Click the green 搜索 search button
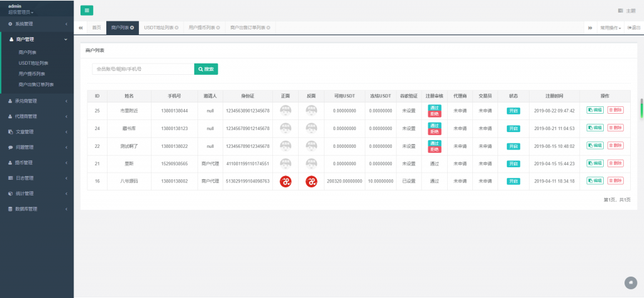Viewport: 644px width, 298px height. click(206, 69)
